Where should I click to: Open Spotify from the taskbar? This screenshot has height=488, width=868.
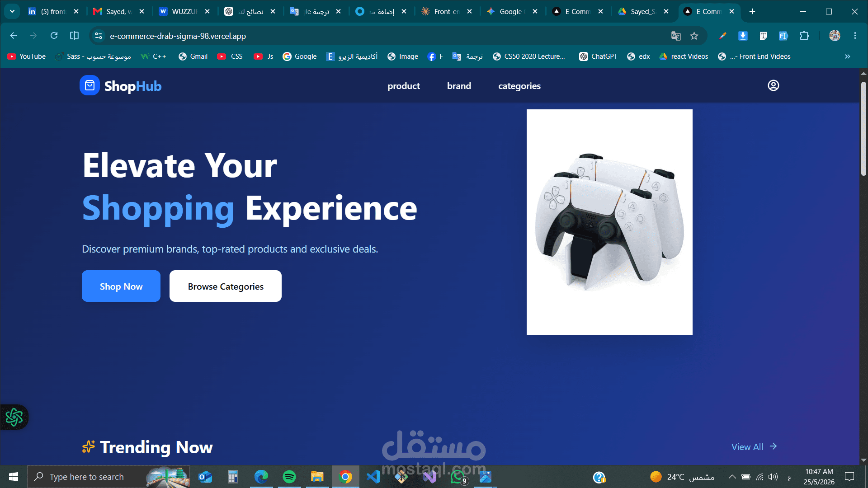point(289,477)
